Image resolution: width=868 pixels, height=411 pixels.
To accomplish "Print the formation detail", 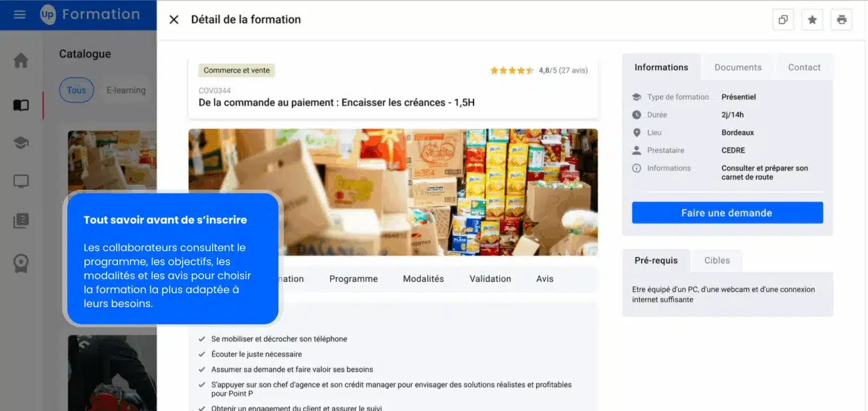I will point(841,20).
